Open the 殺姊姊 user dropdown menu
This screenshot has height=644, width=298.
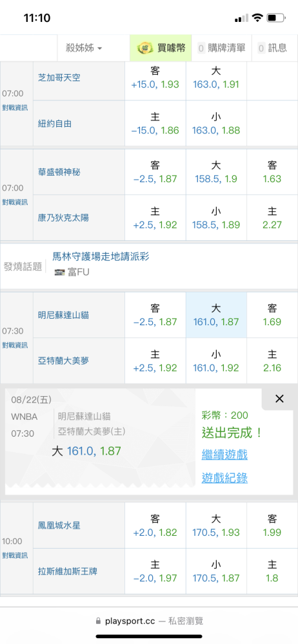[x=84, y=48]
